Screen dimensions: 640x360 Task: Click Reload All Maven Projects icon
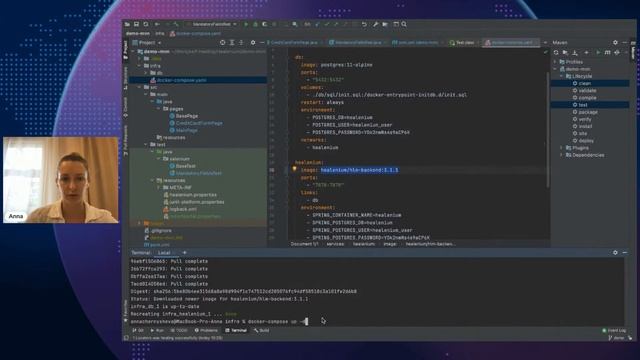pos(556,53)
